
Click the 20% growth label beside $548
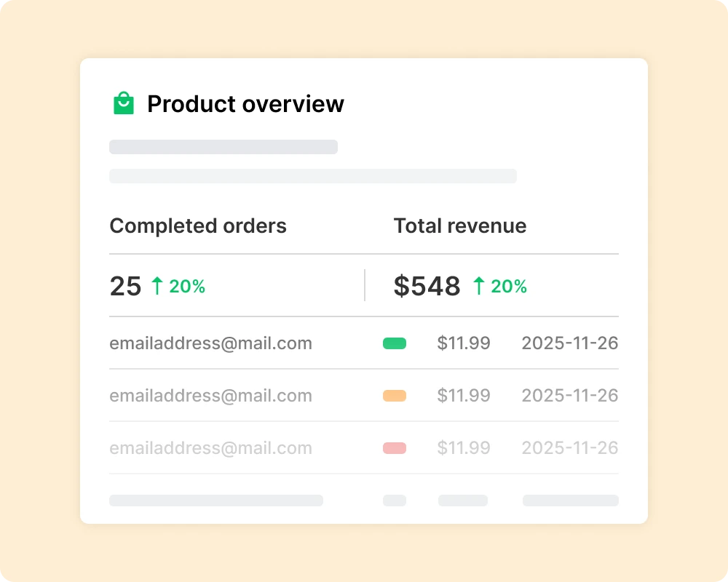509,287
